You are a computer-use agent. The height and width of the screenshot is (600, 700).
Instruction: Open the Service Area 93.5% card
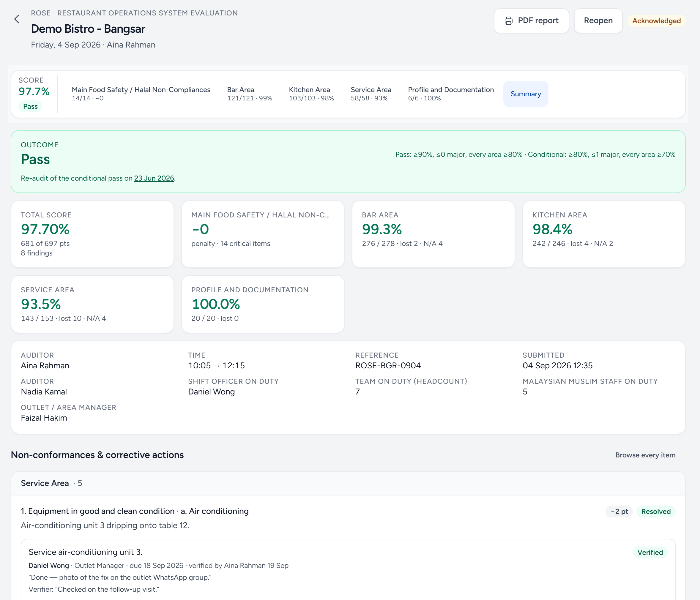pyautogui.click(x=92, y=304)
